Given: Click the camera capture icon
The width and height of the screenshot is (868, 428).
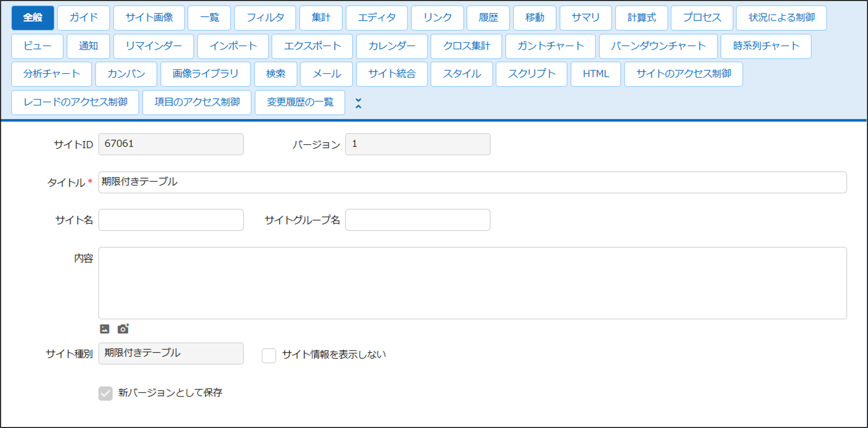Looking at the screenshot, I should (x=123, y=329).
